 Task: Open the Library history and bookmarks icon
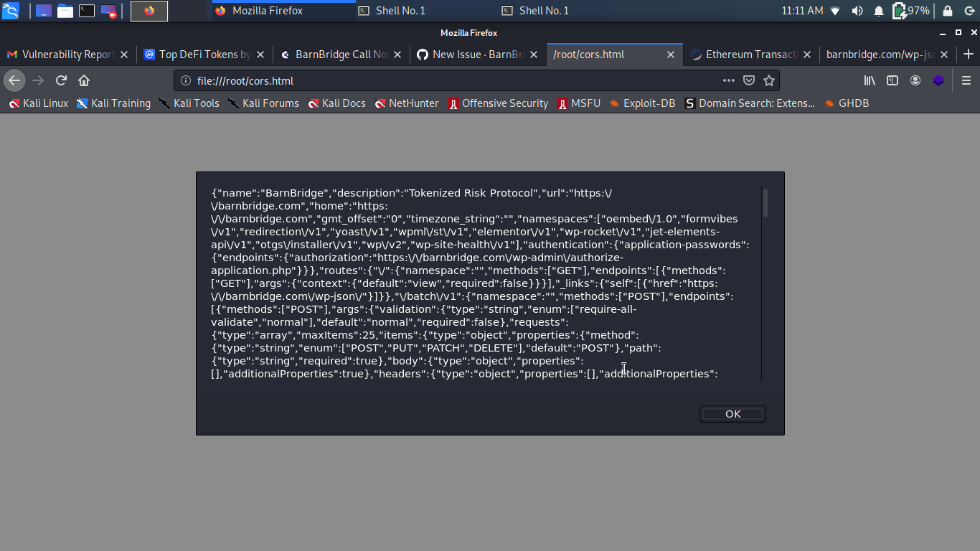point(870,80)
